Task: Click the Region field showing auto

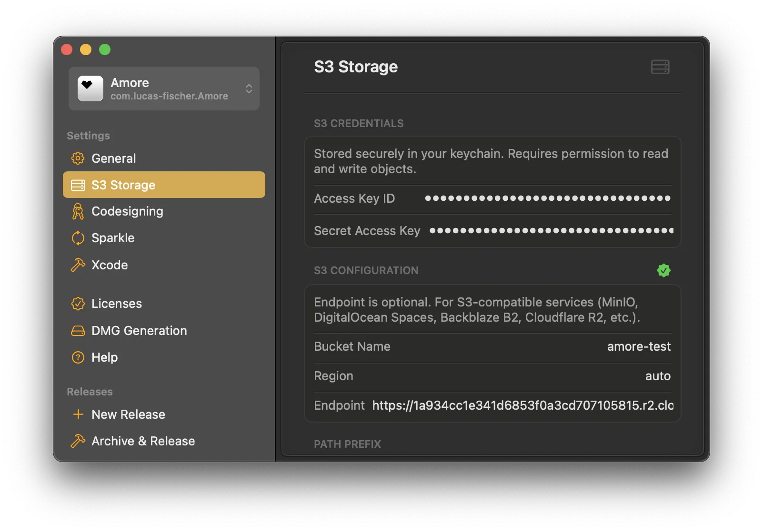Action: 657,376
